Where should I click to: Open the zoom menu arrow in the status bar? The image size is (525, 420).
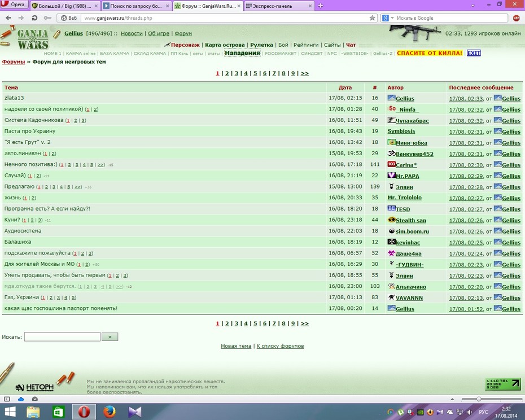coord(452,399)
